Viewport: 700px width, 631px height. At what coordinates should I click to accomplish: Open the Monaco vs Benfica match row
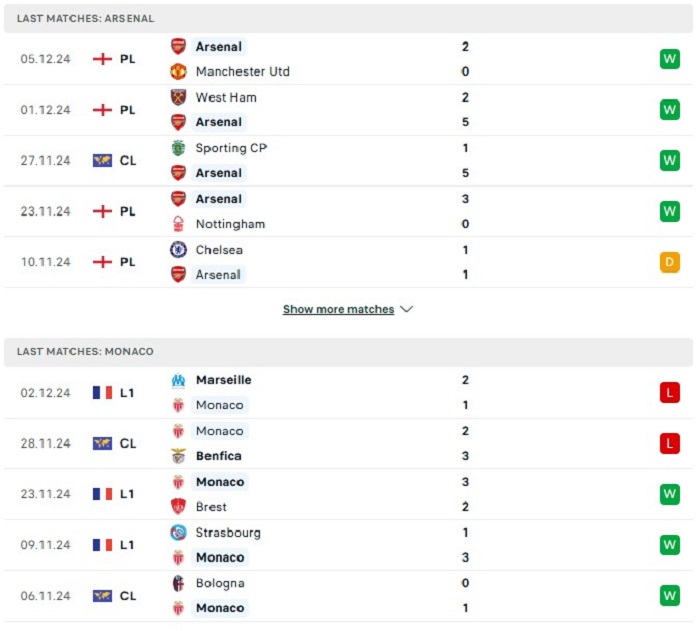348,443
